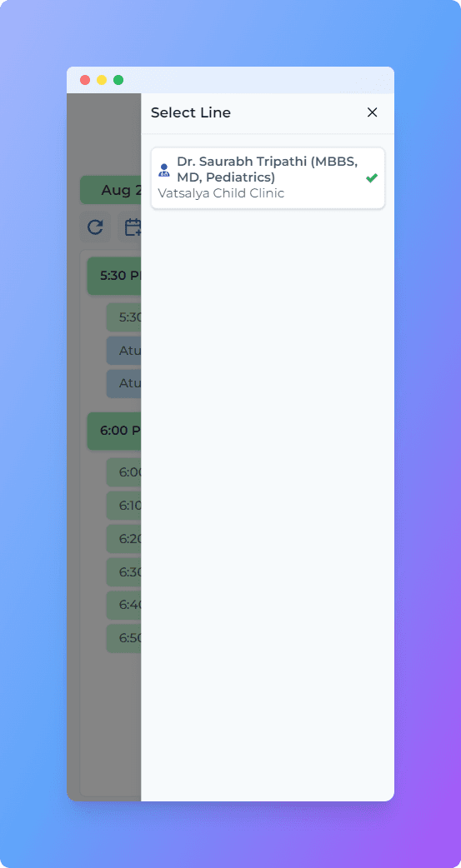The image size is (461, 868).
Task: Click the calendar add icon
Action: [x=131, y=227]
